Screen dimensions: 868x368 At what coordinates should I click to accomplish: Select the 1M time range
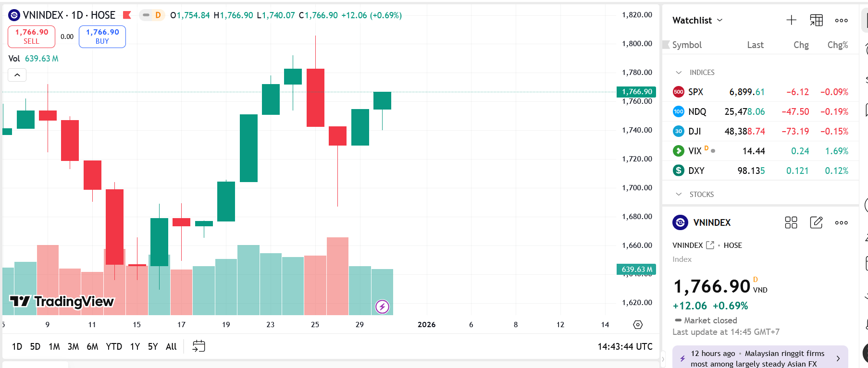(54, 346)
